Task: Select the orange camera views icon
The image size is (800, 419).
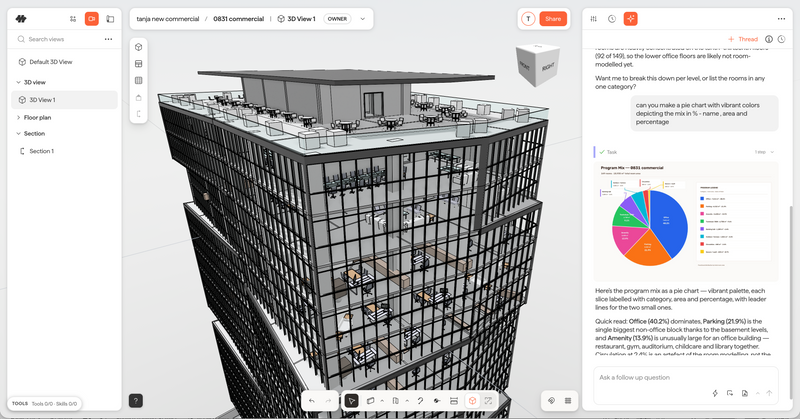Action: (x=92, y=19)
